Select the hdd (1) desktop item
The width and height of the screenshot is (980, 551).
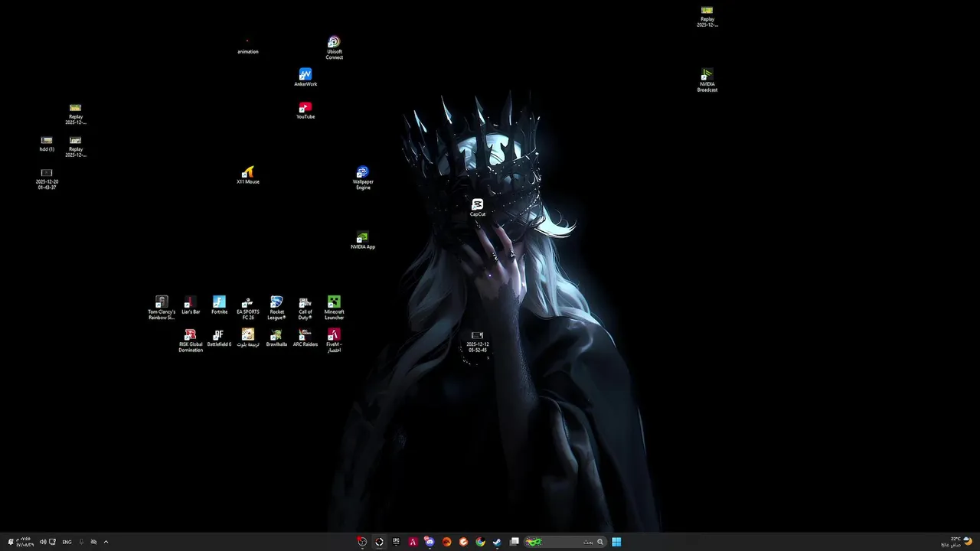click(x=47, y=143)
